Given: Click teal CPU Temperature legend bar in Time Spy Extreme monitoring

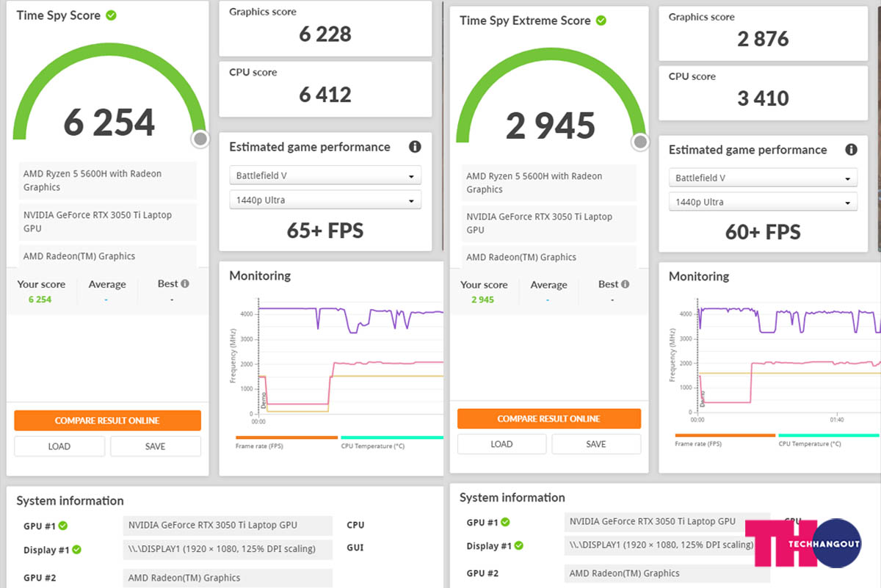Looking at the screenshot, I should (829, 435).
